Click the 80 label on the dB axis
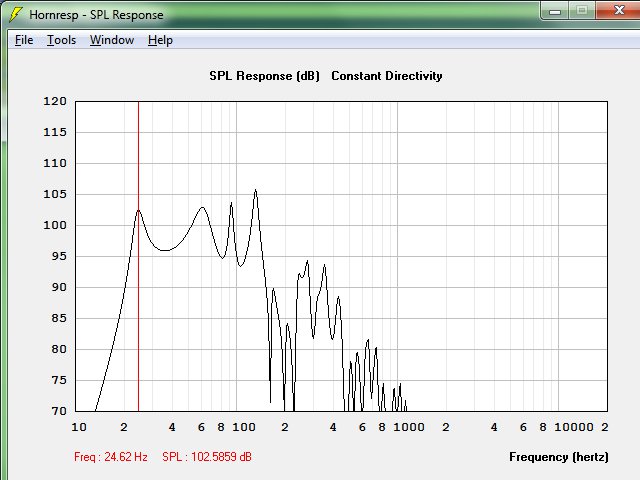Image resolution: width=640 pixels, height=480 pixels. tap(59, 349)
